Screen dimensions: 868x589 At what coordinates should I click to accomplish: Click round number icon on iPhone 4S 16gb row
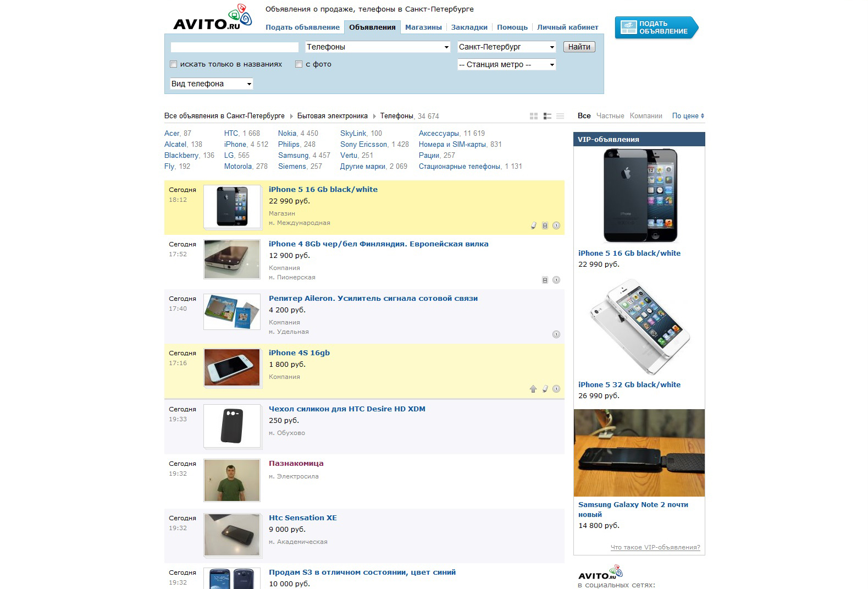556,389
